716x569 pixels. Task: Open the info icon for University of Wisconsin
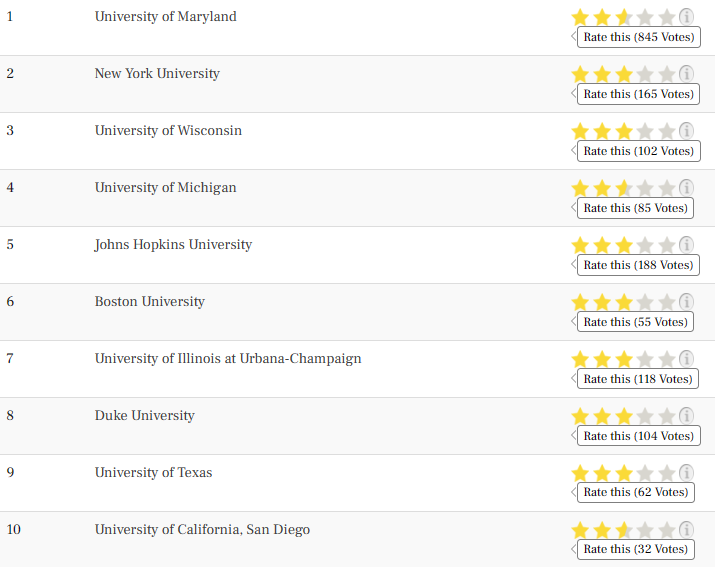point(686,131)
